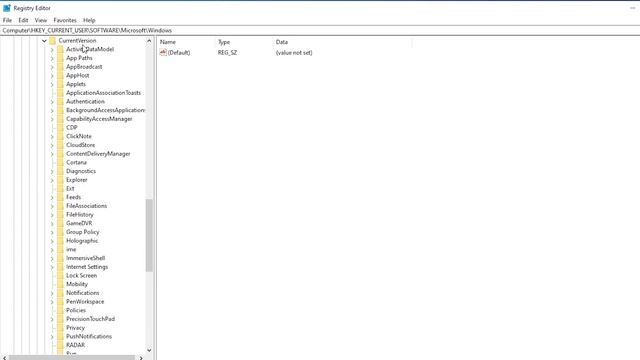Click the Registry Editor title bar icon

7,8
